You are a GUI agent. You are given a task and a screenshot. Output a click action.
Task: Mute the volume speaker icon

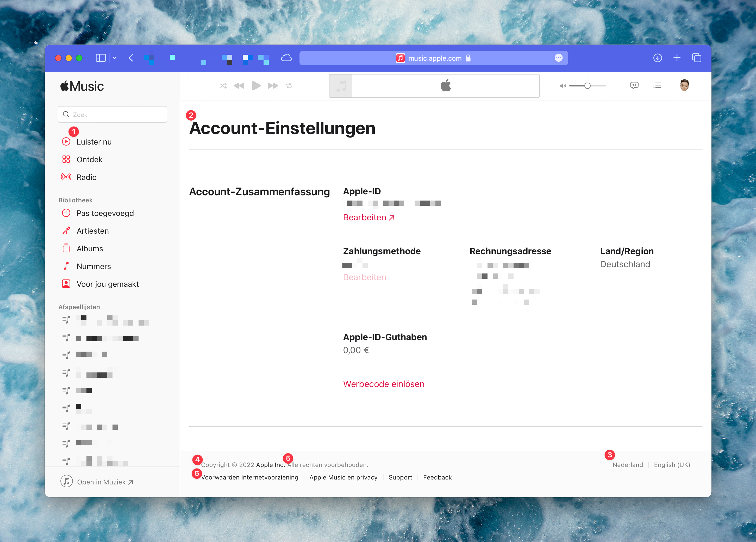[x=563, y=86]
